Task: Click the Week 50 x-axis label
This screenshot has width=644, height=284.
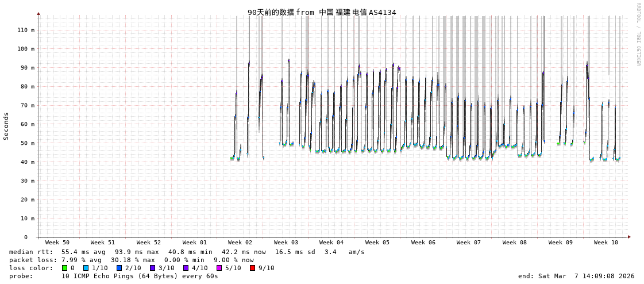Action: click(x=57, y=243)
